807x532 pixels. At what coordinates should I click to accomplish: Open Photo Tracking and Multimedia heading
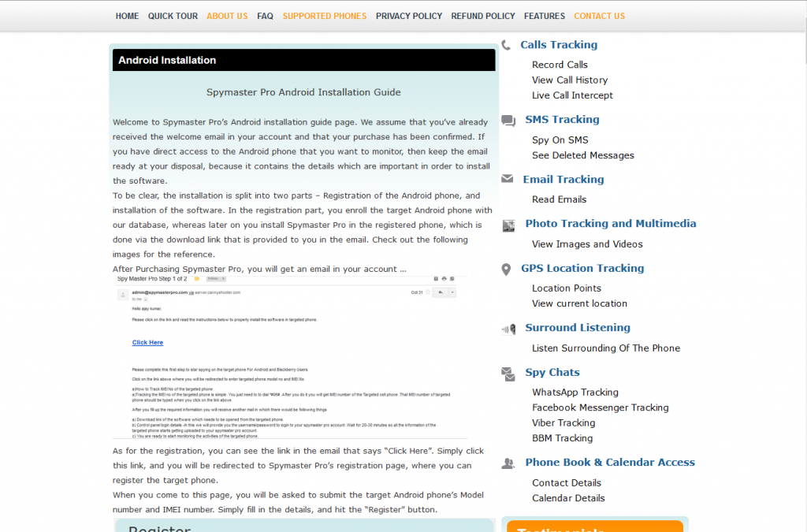point(611,224)
